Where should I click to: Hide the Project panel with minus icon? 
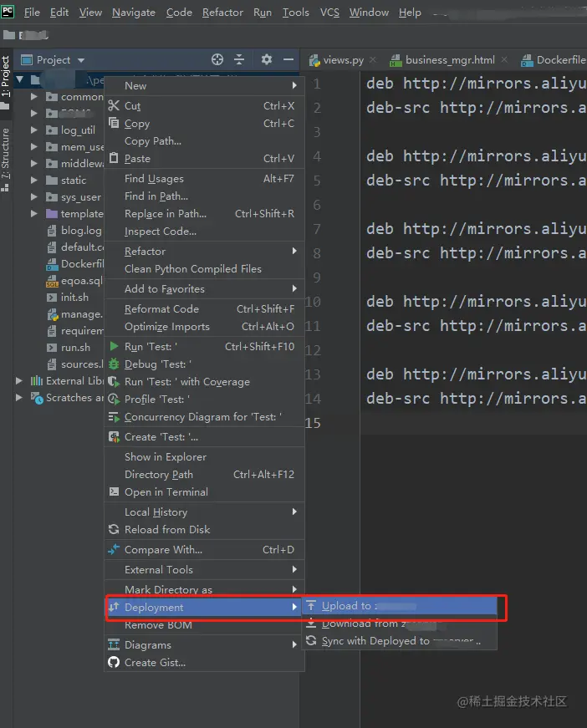(x=288, y=59)
